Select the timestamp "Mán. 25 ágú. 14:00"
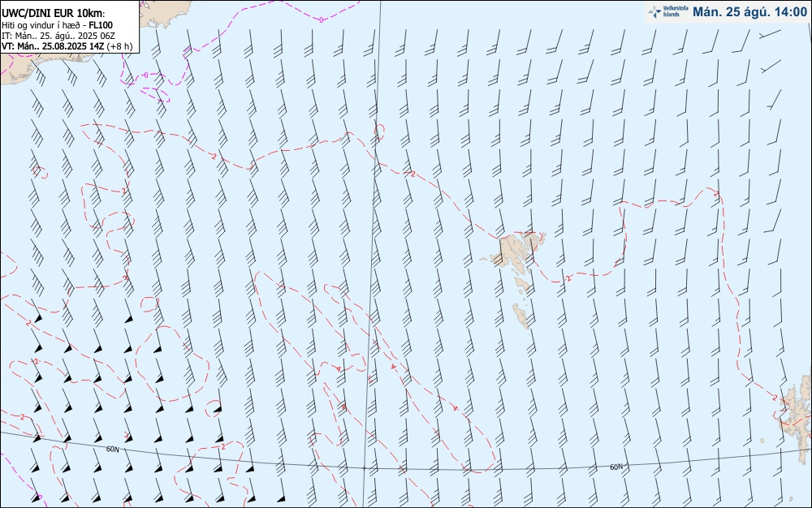Image resolution: width=812 pixels, height=508 pixels. (749, 11)
